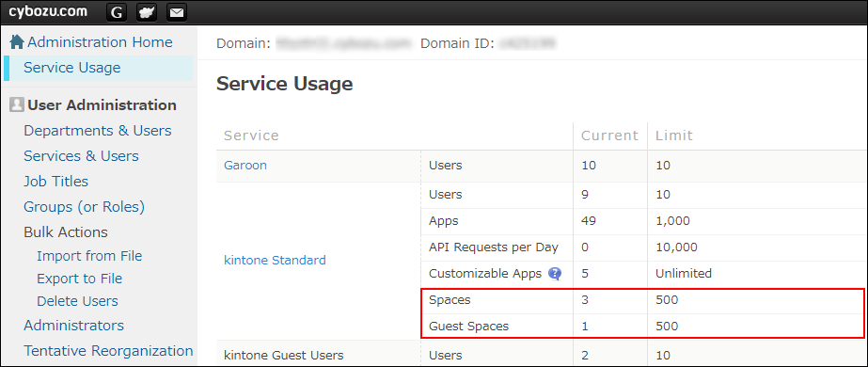Open Groups (or Roles)
The width and height of the screenshot is (868, 367).
pos(84,207)
